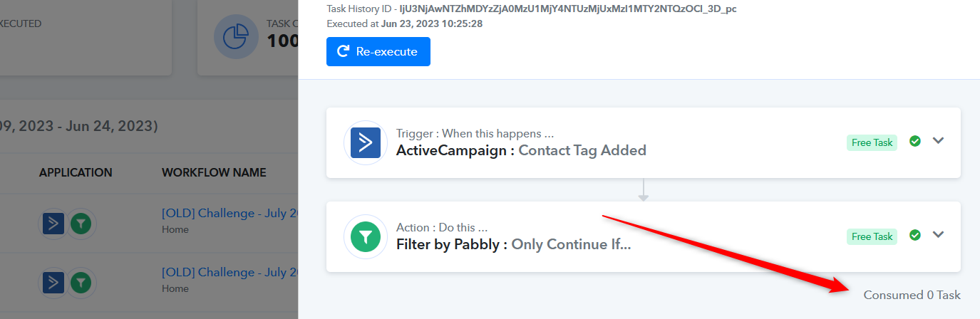The image size is (980, 319).
Task: Click green success checkmark on filter step
Action: tap(915, 235)
